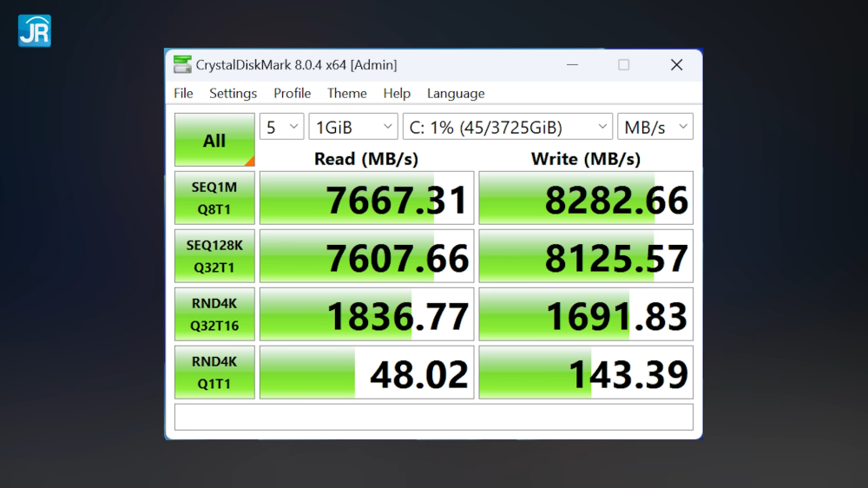Open the File menu
868x488 pixels.
click(183, 94)
